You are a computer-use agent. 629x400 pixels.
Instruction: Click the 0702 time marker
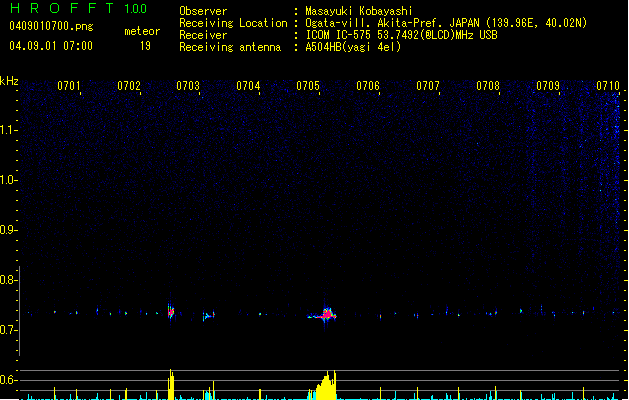tap(129, 86)
